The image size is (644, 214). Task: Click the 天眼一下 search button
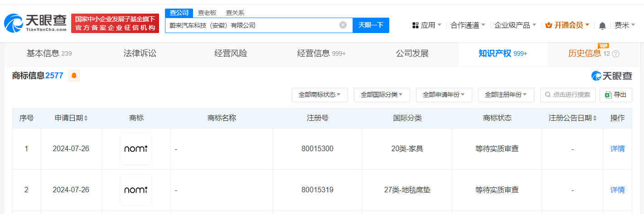[371, 25]
